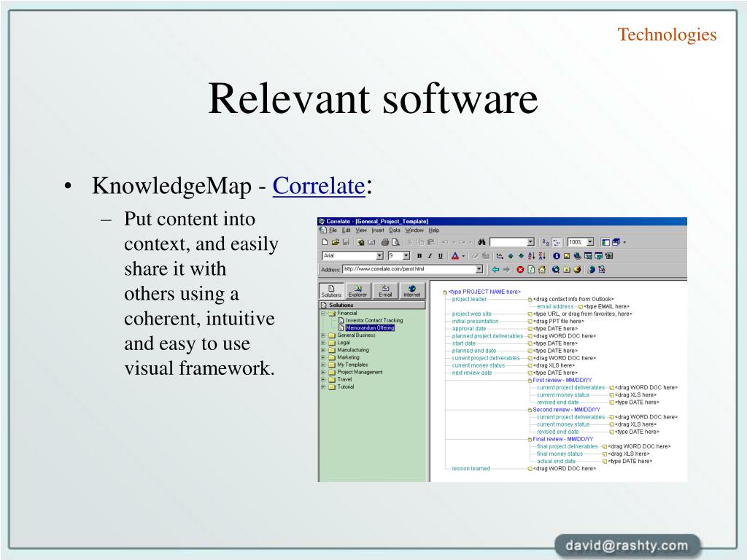Select the 'lesson learned' node
This screenshot has height=560, width=747.
471,469
